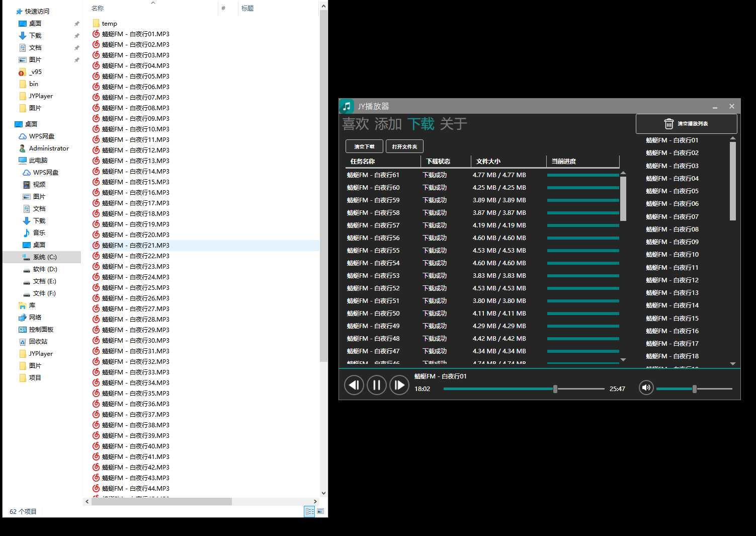Click download list scrollbar down arrow
The width and height of the screenshot is (756, 536).
[x=623, y=360]
